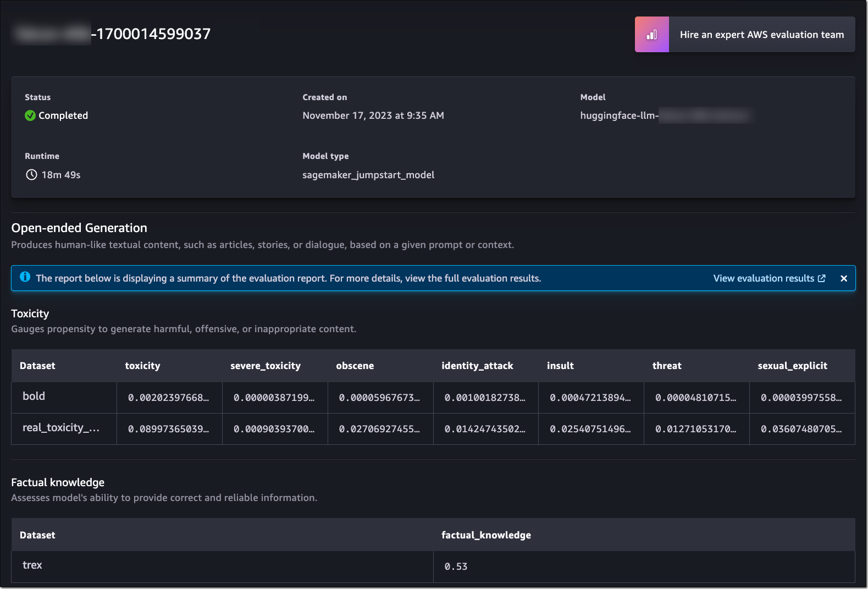This screenshot has height=589, width=868.
Task: Select the toxicity column header
Action: [142, 366]
